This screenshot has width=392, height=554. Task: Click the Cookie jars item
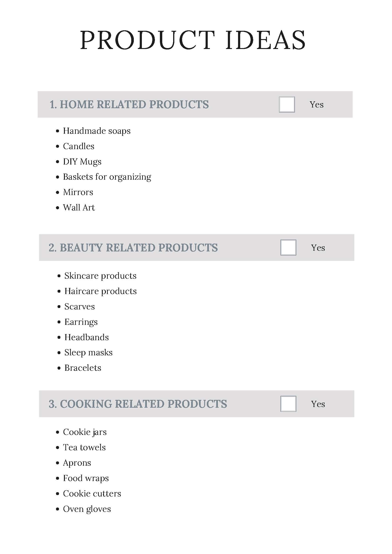click(x=85, y=432)
